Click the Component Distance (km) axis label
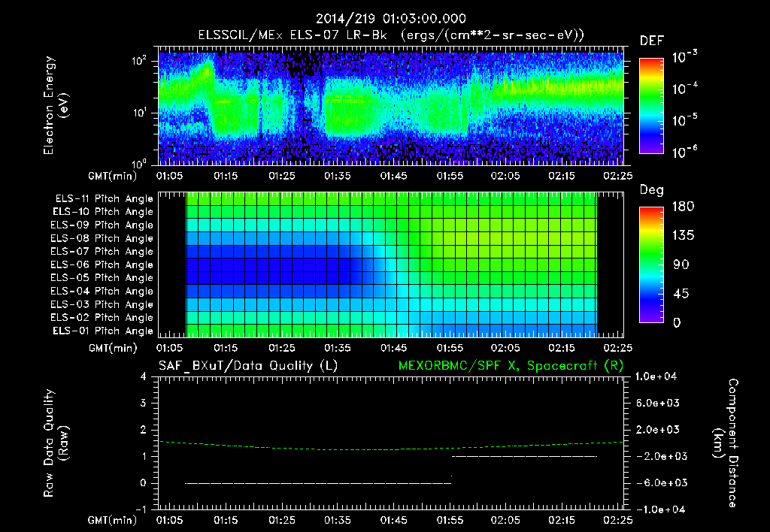The width and height of the screenshot is (770, 532). coord(726,443)
